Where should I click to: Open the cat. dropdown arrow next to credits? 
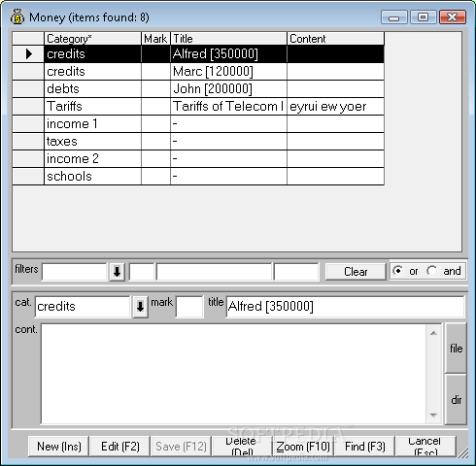[x=140, y=306]
